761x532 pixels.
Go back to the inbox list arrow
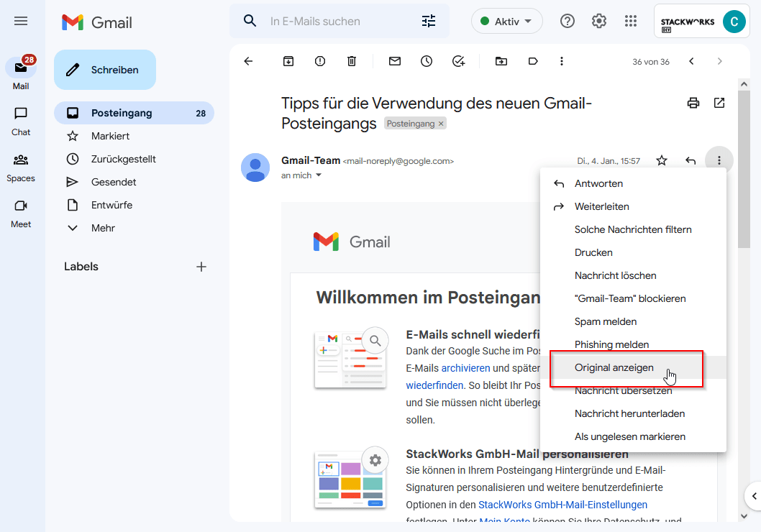click(x=248, y=61)
